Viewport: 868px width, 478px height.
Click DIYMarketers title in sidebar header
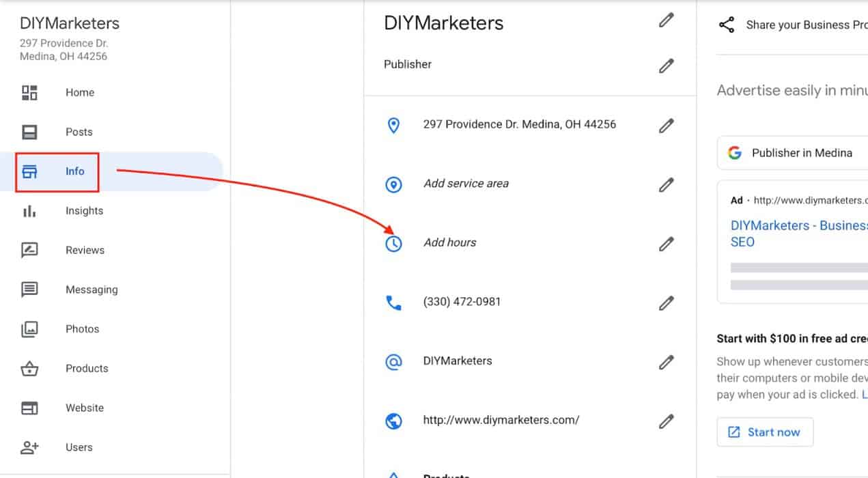[70, 23]
